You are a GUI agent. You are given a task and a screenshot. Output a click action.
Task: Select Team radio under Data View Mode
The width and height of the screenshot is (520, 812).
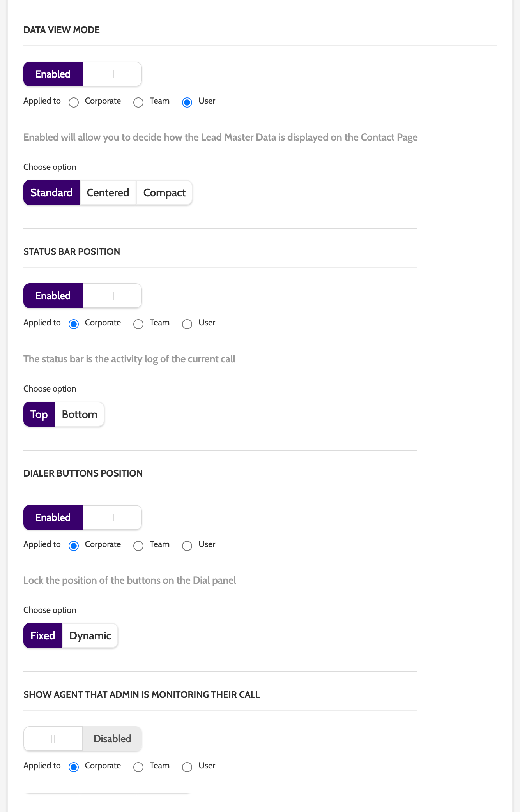click(x=138, y=102)
